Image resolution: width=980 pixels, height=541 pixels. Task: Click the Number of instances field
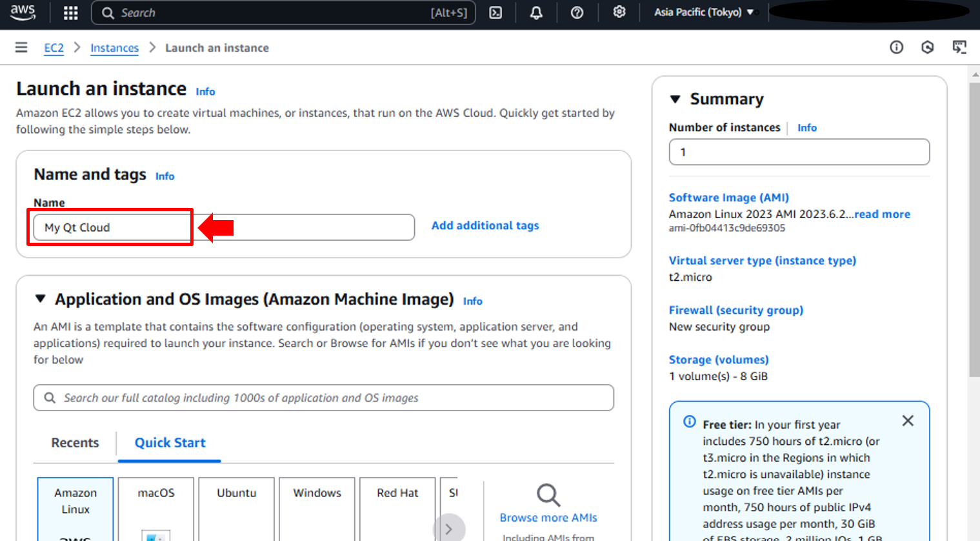799,152
